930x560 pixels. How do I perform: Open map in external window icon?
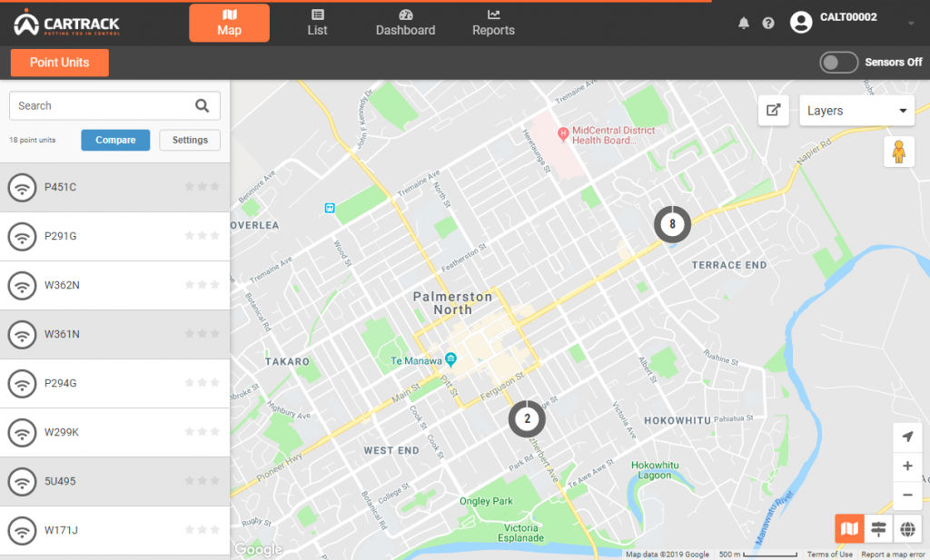(773, 111)
